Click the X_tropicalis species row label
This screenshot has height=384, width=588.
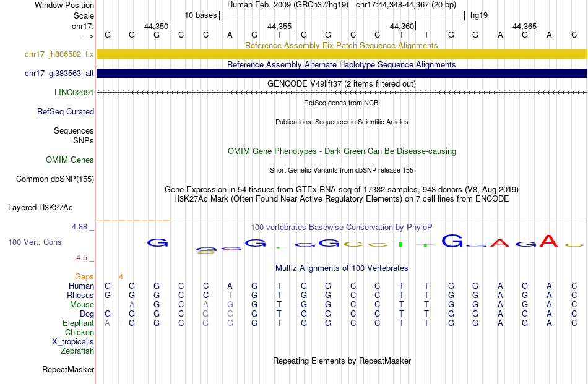73,342
